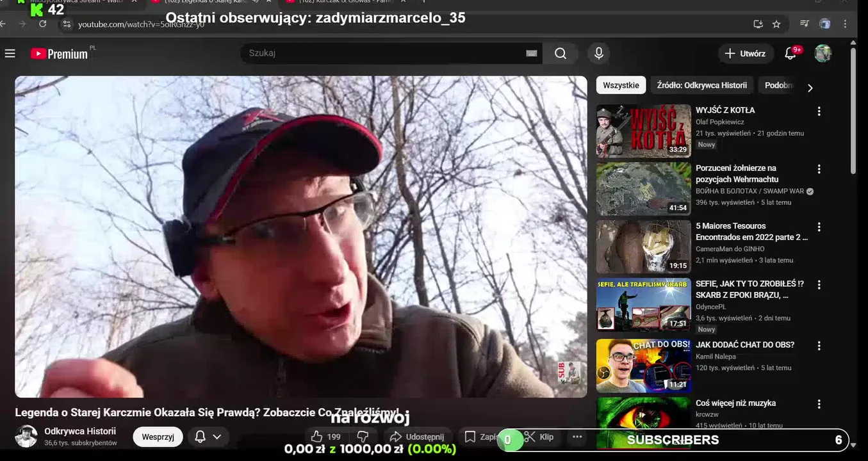The width and height of the screenshot is (868, 461).
Task: Open Chrome three-dot menu
Action: coord(846,24)
